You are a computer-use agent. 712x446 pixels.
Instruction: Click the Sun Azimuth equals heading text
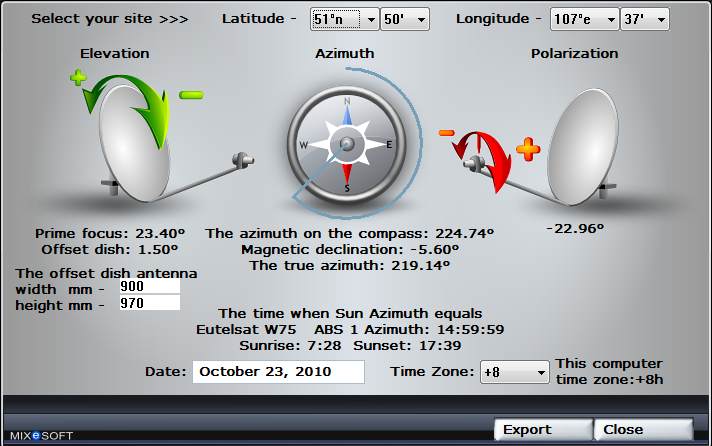(x=350, y=313)
